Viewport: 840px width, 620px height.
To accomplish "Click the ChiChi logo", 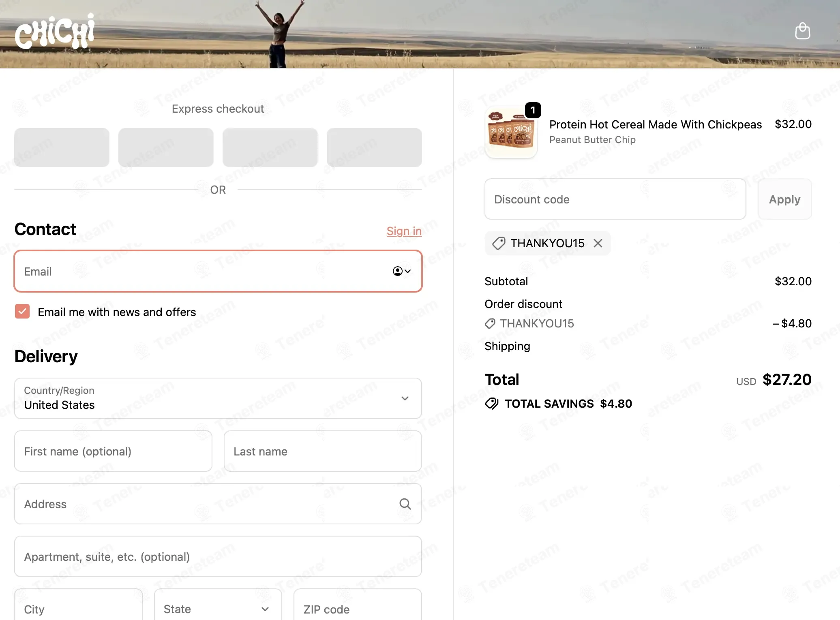I will [x=55, y=31].
